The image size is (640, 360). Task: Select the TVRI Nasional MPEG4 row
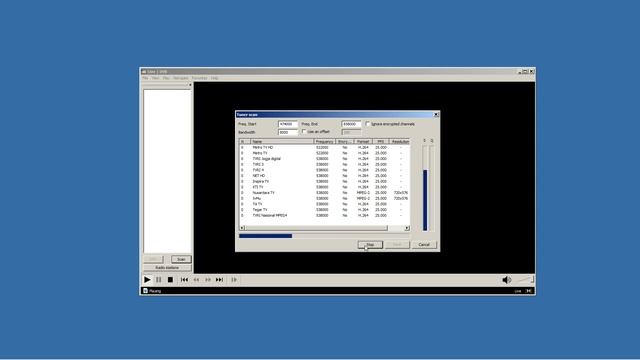[x=324, y=216]
